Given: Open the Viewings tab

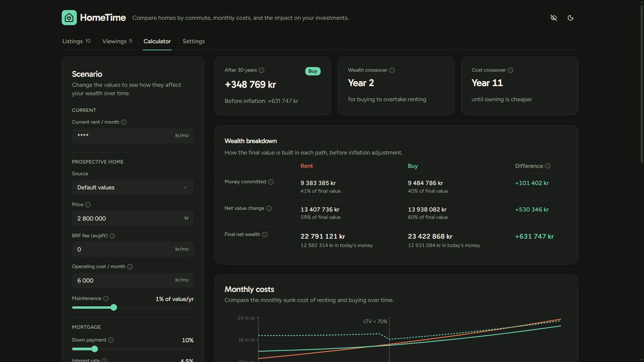Looking at the screenshot, I should coord(117,41).
